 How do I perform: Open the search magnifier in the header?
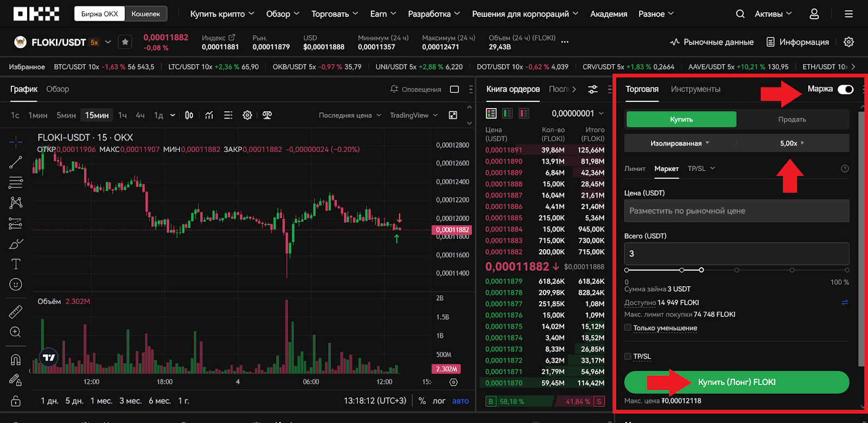coord(740,14)
